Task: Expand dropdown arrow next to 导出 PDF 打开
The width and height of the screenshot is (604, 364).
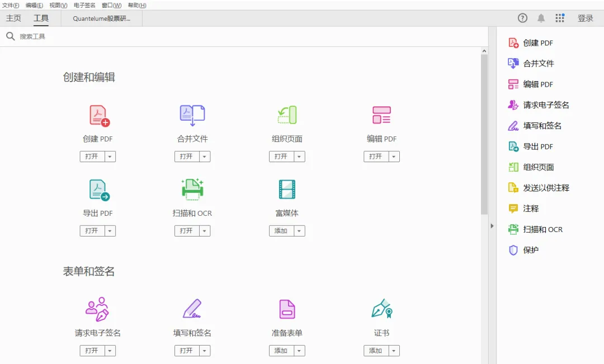Action: pyautogui.click(x=110, y=231)
